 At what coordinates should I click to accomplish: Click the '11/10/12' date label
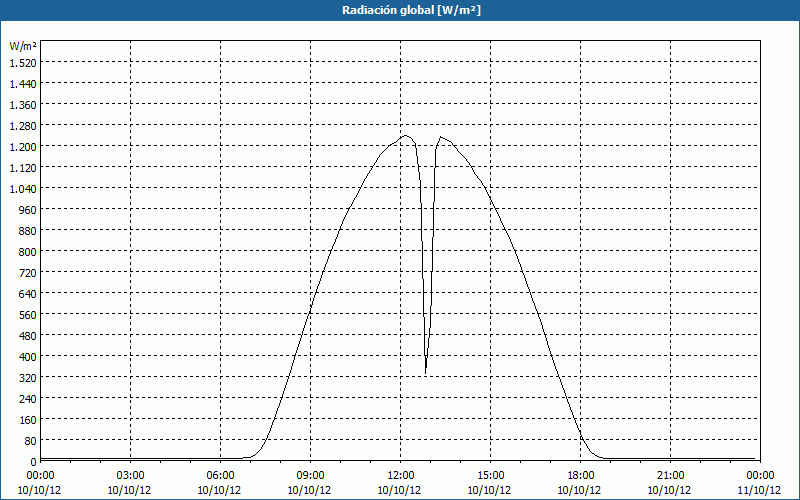[x=759, y=490]
